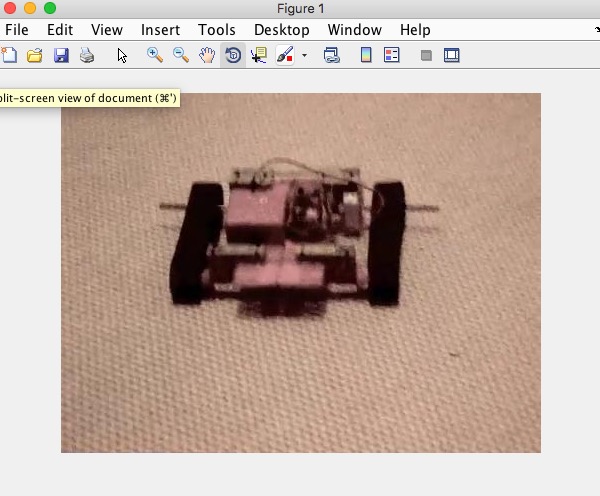600x496 pixels.
Task: Select the Zoom Out magnifier tool
Action: (x=181, y=55)
